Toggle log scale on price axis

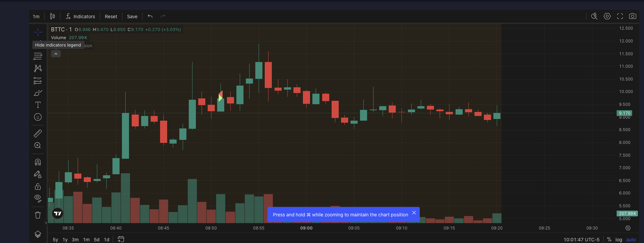click(619, 240)
